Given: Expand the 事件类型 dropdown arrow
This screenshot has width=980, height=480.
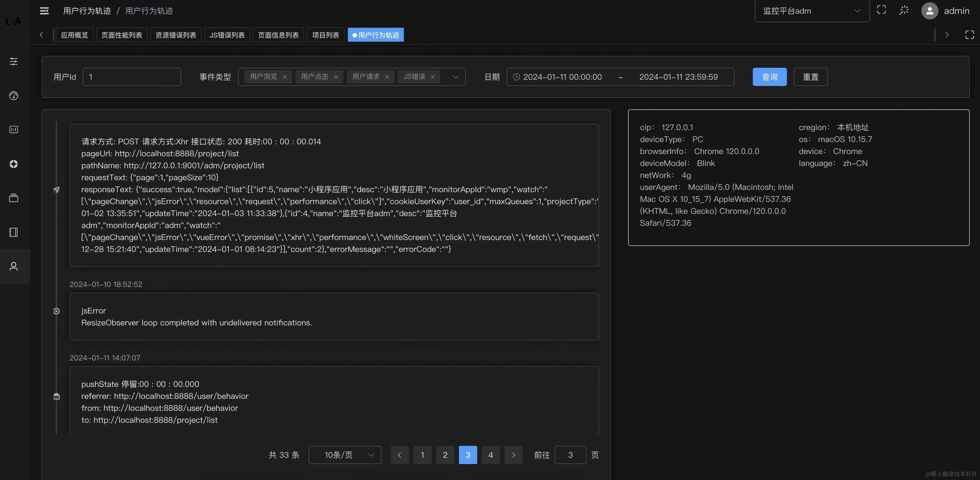Looking at the screenshot, I should (x=455, y=77).
